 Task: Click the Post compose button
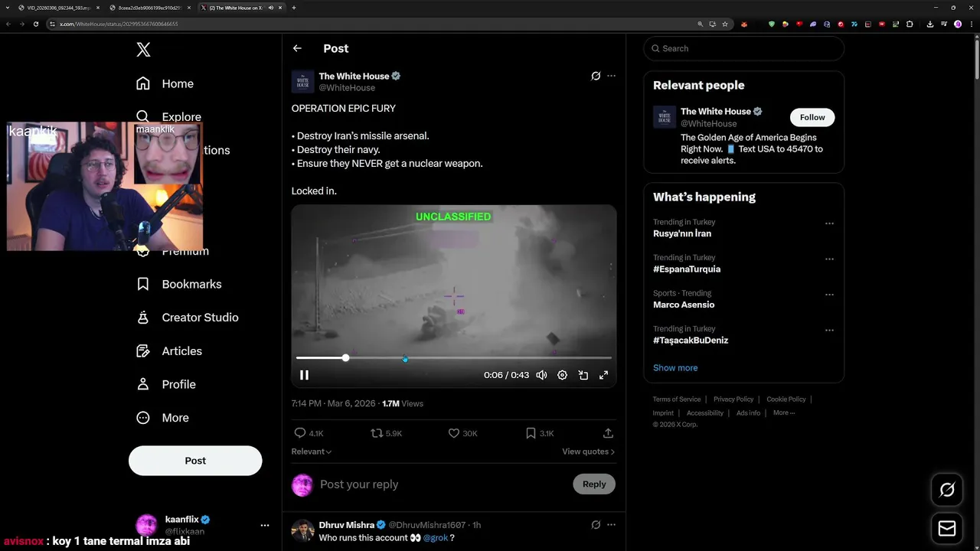coord(195,461)
